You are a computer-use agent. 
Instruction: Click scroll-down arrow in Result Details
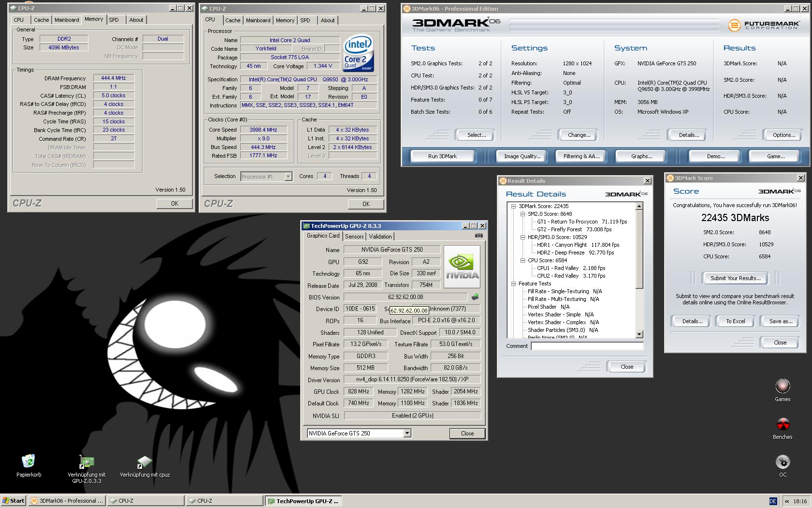coord(639,334)
